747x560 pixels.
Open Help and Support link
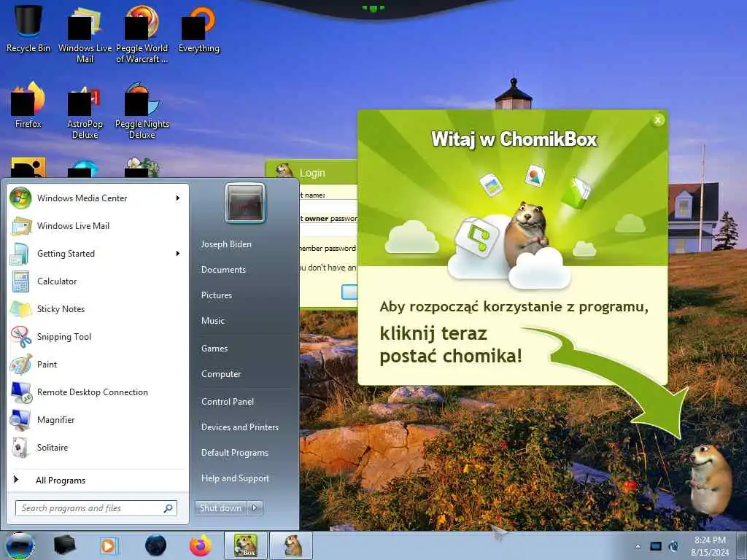pos(235,478)
